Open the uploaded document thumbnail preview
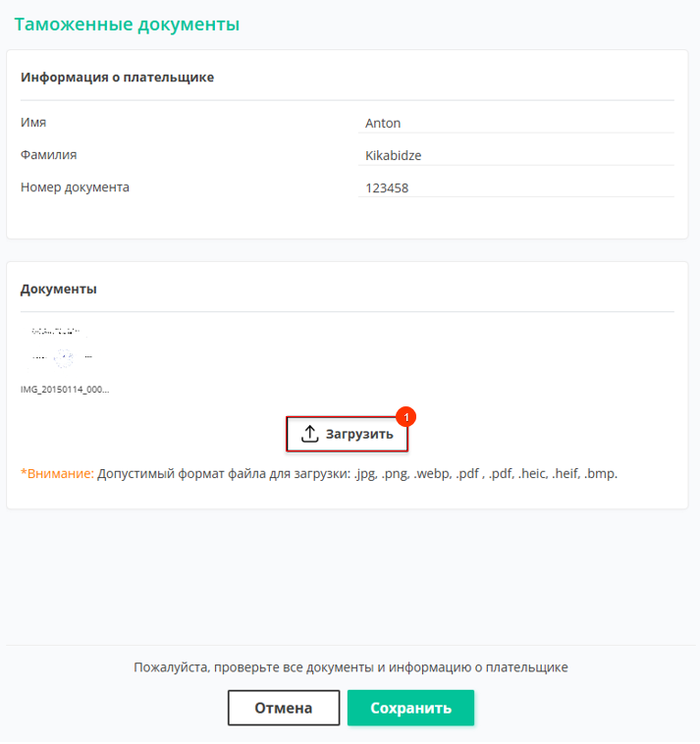 point(61,348)
